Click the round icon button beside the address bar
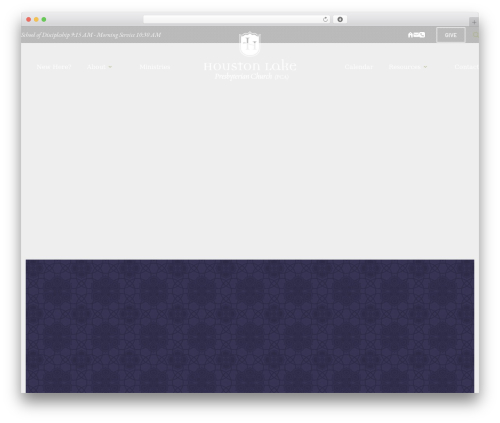500x423 pixels. click(x=340, y=20)
